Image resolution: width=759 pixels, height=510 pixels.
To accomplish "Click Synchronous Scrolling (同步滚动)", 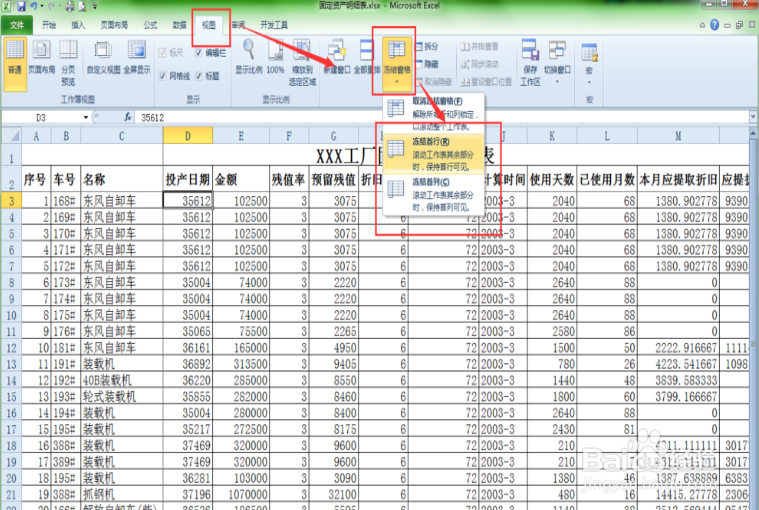I will (x=479, y=64).
